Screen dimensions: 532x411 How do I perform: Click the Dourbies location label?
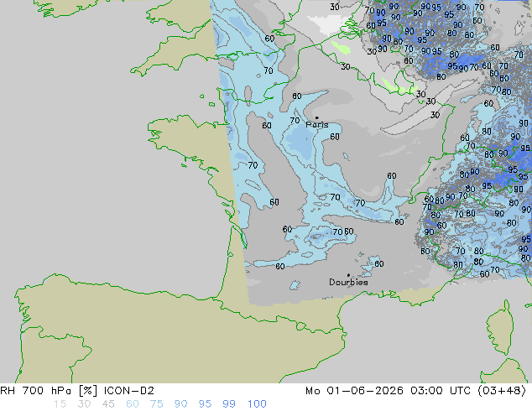pos(348,282)
